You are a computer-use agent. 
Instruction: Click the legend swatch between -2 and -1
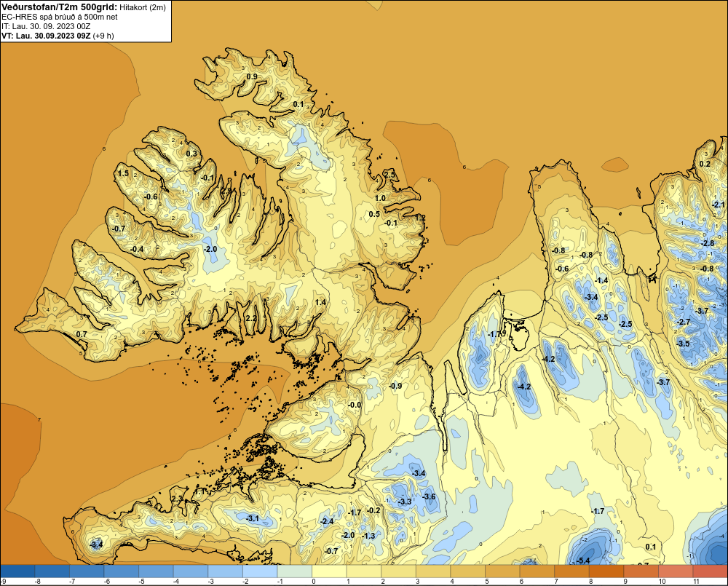pyautogui.click(x=260, y=571)
